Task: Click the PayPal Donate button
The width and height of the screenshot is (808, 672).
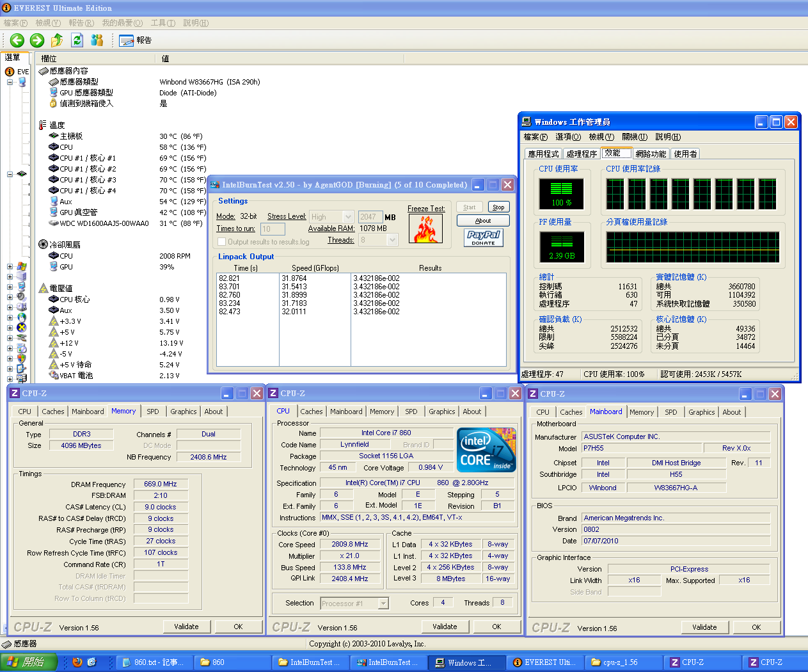Action: [483, 237]
